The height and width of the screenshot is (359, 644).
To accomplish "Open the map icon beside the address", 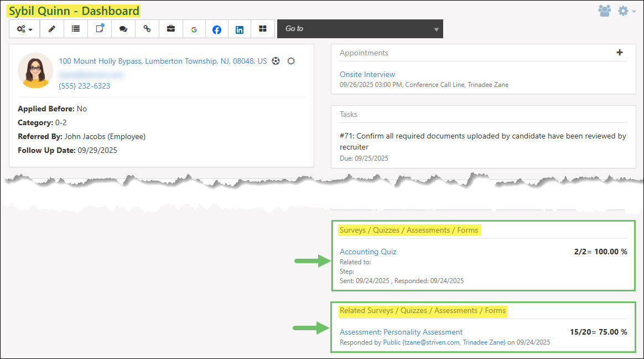I will (276, 61).
